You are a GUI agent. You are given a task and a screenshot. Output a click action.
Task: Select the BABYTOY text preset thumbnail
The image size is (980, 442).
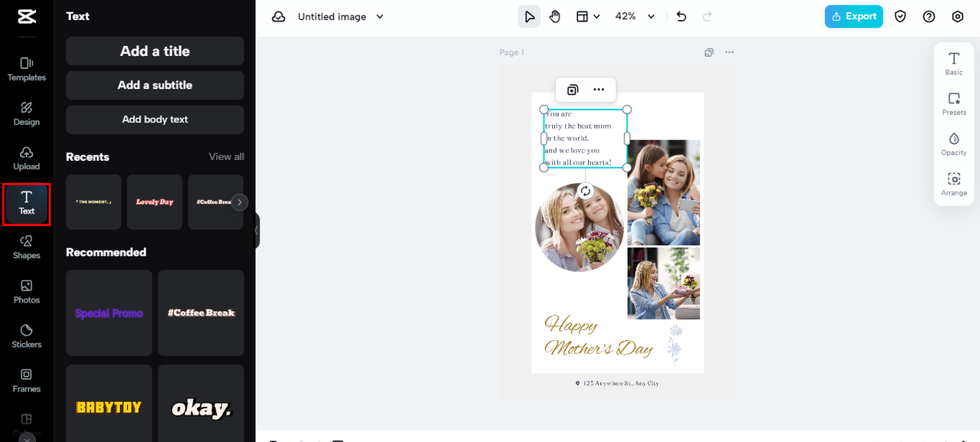point(109,406)
